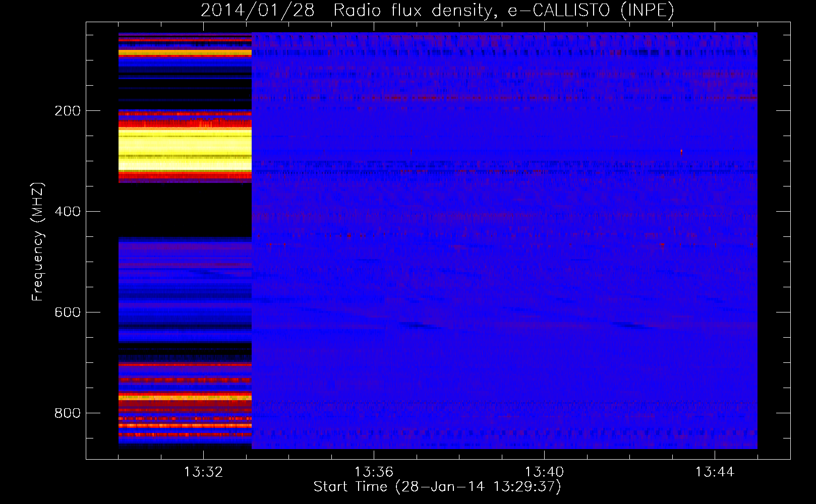
Task: Click the plot title '2014/01/28 Radio flux density, e-CALLISTO (INPE)'
Action: point(437,10)
